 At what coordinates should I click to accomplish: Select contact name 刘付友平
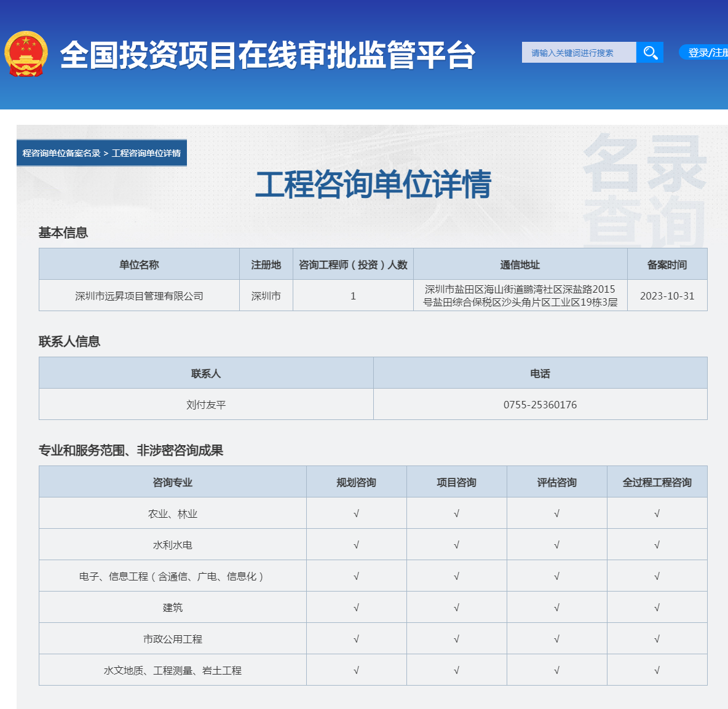206,405
